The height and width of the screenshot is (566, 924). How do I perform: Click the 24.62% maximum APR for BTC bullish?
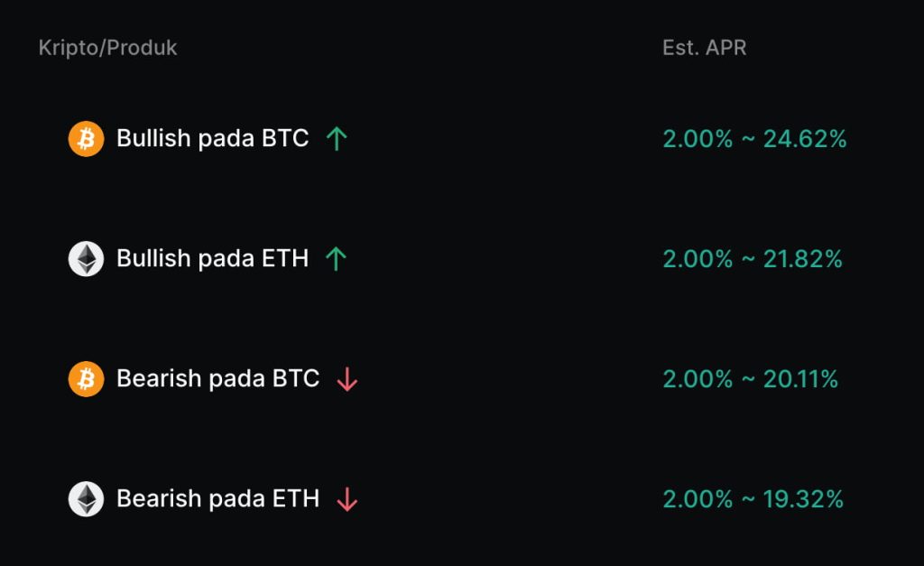(x=805, y=139)
